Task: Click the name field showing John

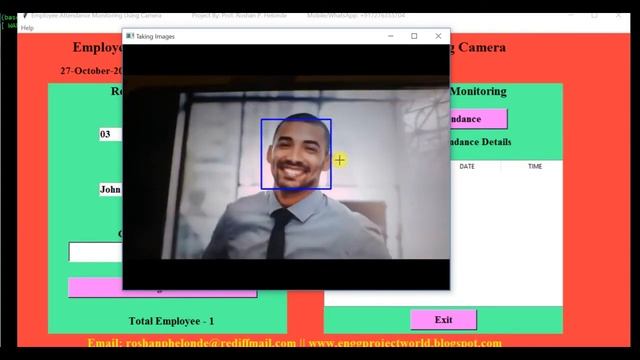Action: tap(110, 189)
